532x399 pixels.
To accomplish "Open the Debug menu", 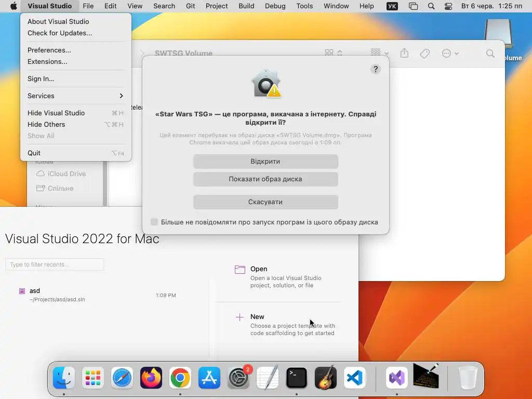I will click(275, 6).
